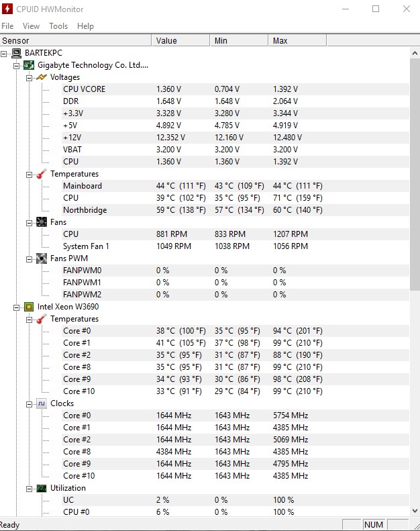Image resolution: width=420 pixels, height=531 pixels.
Task: Click the Gigabyte motherboard chip icon
Action: pos(29,65)
